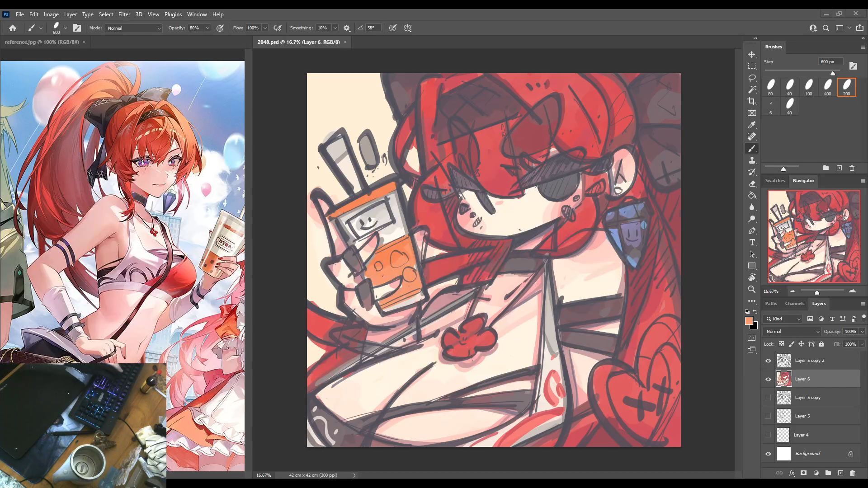
Task: Open the brush settings panel icon
Action: 77,28
